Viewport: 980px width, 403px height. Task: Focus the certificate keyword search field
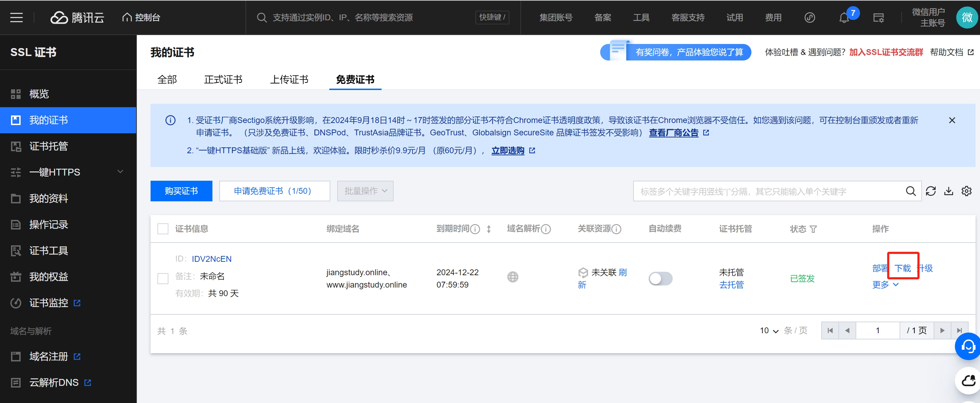[x=769, y=191]
